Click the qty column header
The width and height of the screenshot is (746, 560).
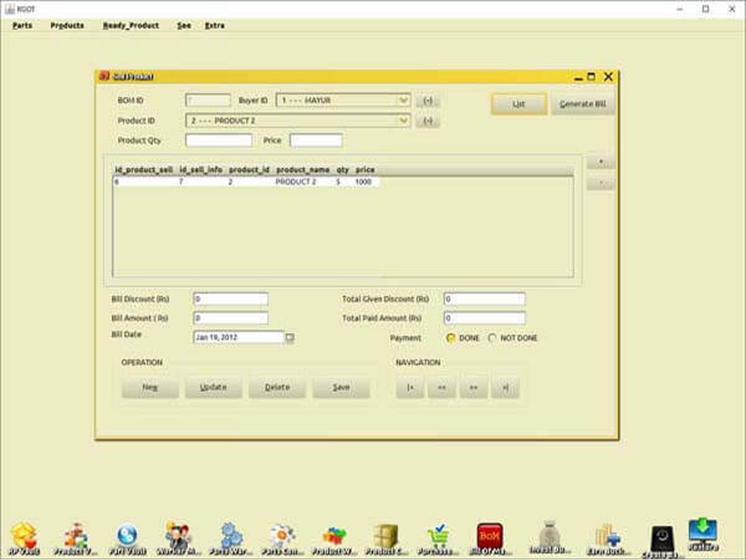click(343, 170)
